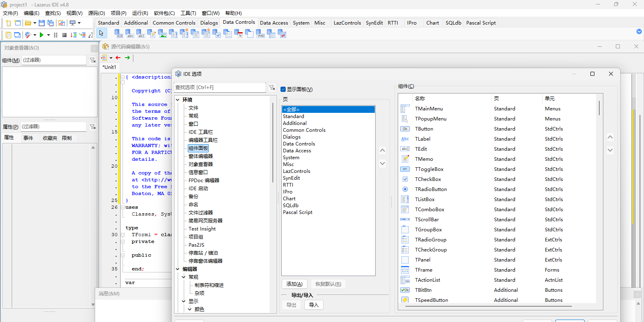Pick the TDBNavigator component icon
The width and height of the screenshot is (644, 322).
click(118, 33)
